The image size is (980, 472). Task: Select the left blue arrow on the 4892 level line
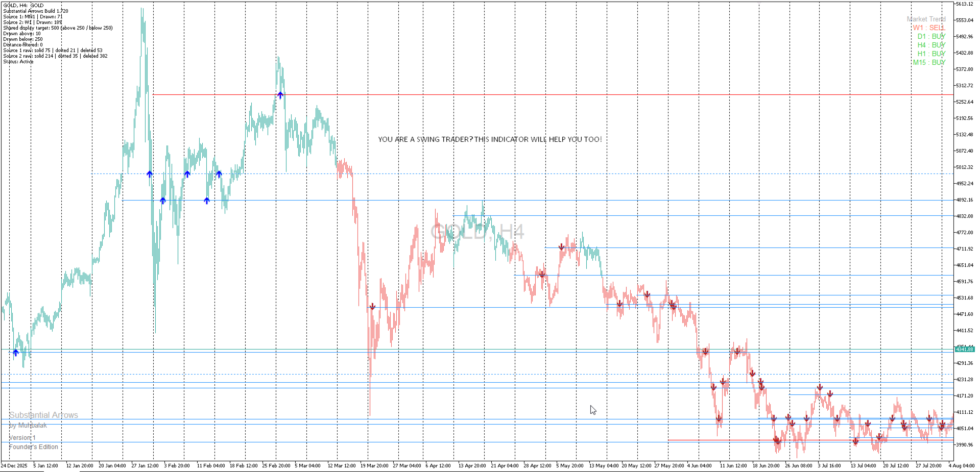coord(163,201)
